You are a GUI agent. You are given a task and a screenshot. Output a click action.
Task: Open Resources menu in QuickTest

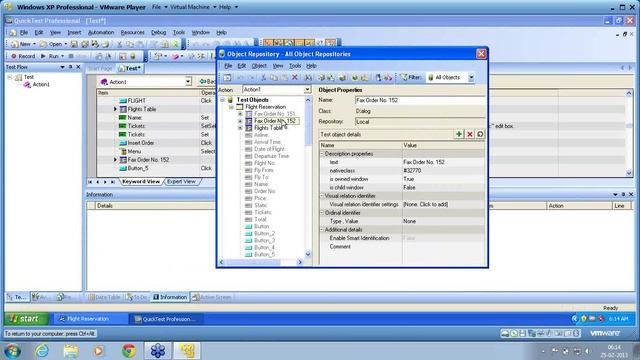point(132,33)
